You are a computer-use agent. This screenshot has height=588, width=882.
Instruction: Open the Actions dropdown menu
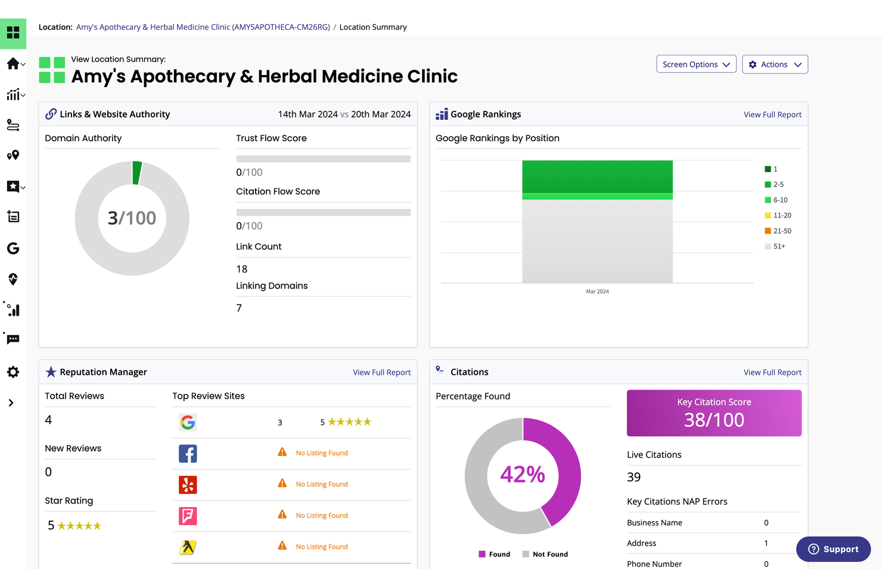click(x=775, y=64)
